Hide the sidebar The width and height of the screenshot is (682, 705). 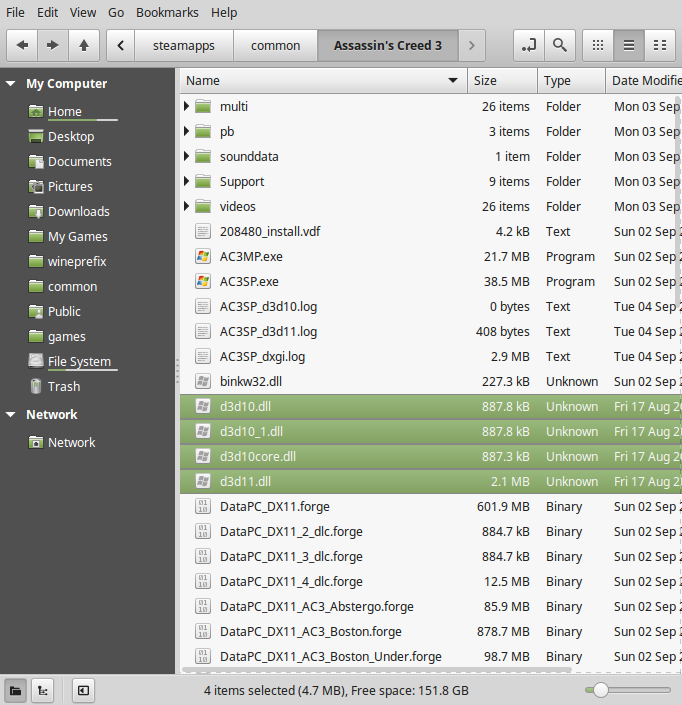coord(83,690)
